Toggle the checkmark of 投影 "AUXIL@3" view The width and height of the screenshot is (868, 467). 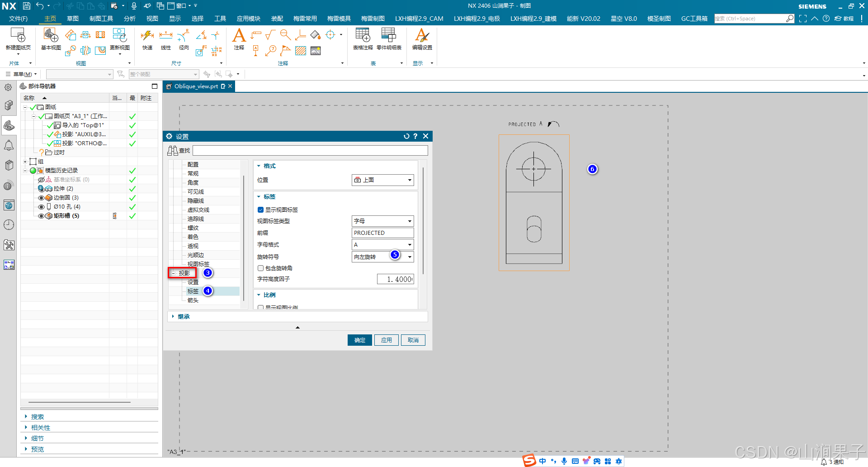pyautogui.click(x=50, y=134)
